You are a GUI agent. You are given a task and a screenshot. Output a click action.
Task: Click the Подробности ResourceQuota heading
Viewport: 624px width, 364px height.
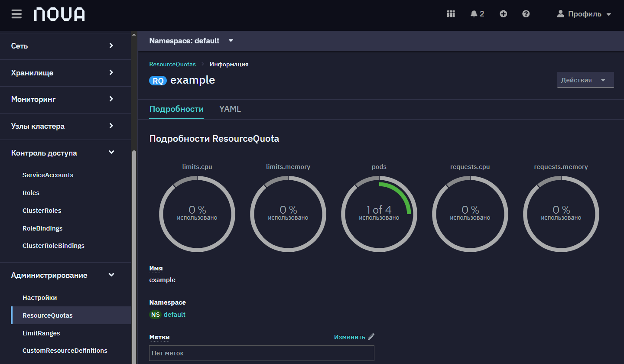pyautogui.click(x=214, y=139)
